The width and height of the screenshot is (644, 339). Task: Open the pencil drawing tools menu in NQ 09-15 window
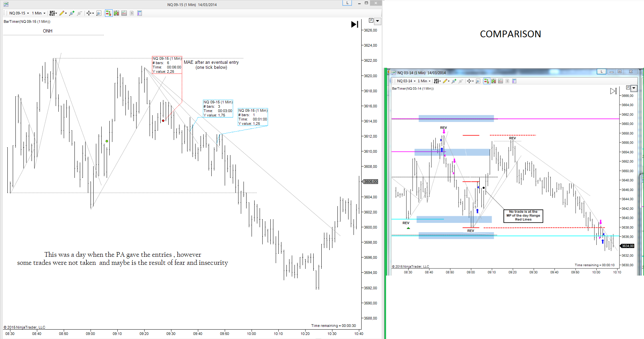pyautogui.click(x=63, y=13)
